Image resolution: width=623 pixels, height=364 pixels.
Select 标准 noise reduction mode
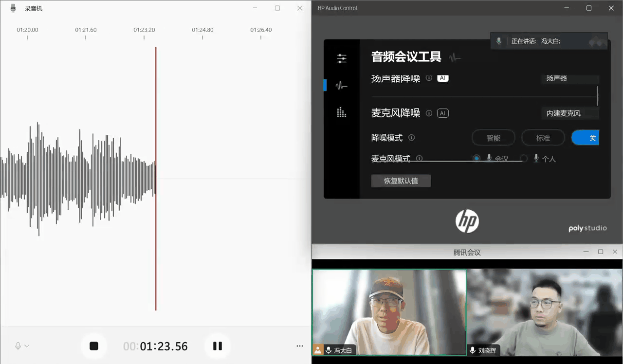coord(543,138)
